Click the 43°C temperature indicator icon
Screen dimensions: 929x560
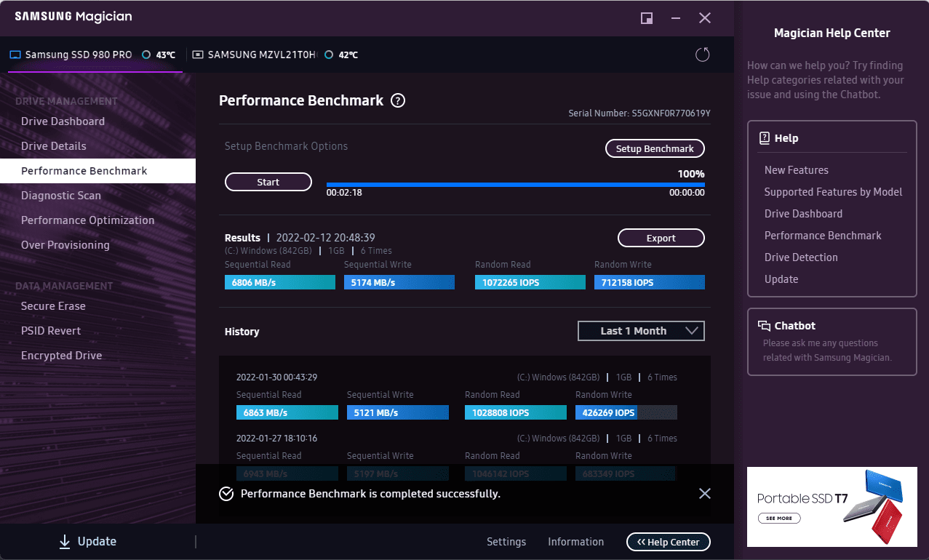tap(146, 55)
